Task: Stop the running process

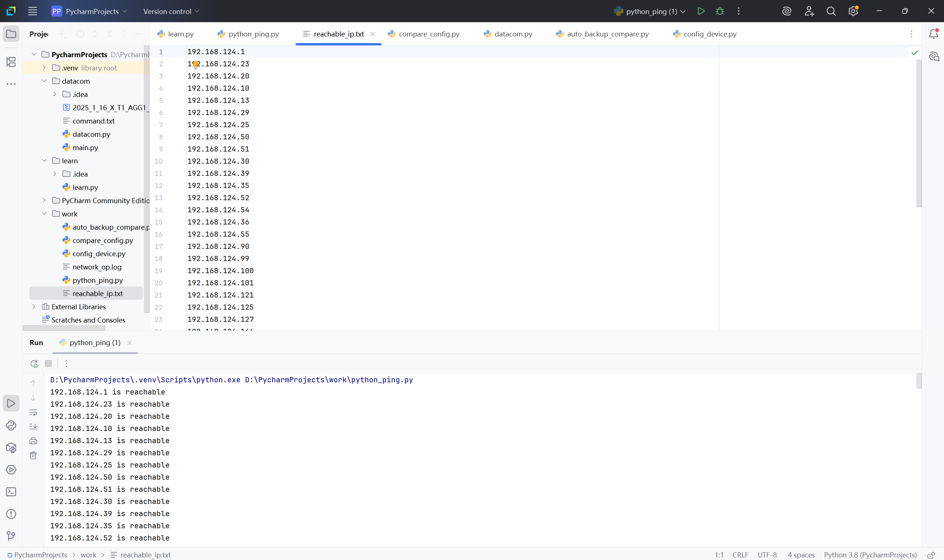Action: 48,364
